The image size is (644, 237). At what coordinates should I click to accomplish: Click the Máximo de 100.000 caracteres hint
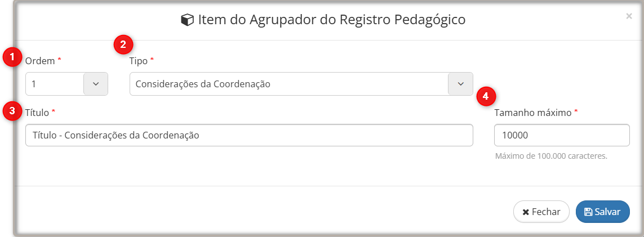tap(550, 156)
